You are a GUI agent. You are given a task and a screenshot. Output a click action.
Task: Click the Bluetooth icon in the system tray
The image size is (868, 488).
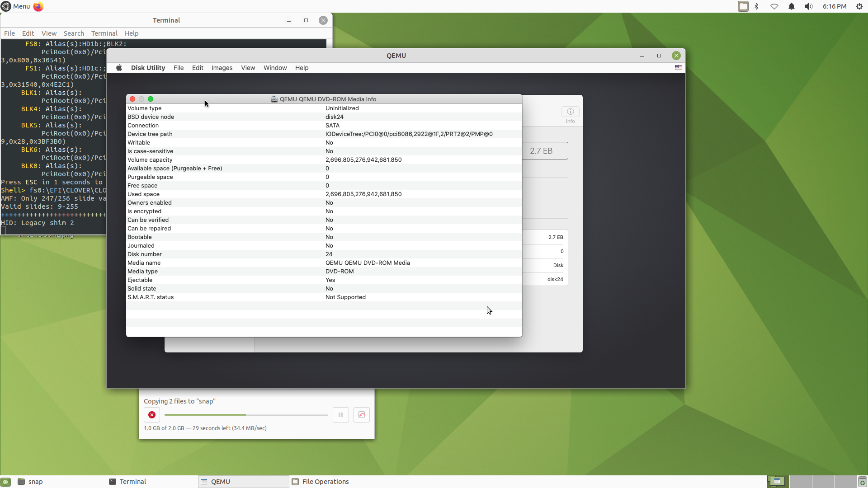(757, 6)
